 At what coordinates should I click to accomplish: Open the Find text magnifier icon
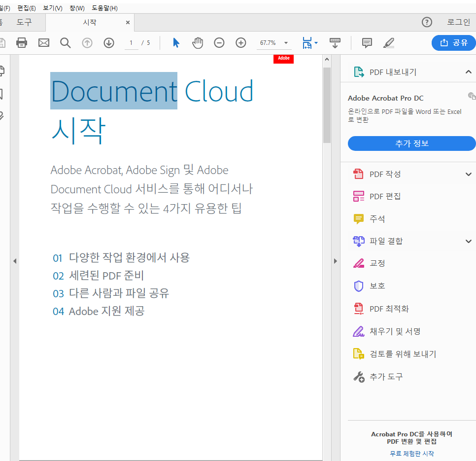pos(65,43)
